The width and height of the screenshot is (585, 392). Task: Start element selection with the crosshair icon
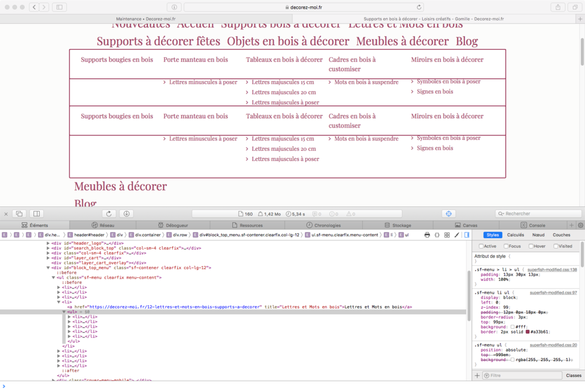pos(449,214)
